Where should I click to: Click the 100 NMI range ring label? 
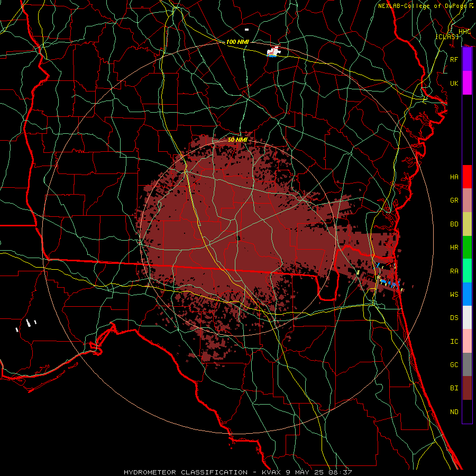(x=237, y=42)
